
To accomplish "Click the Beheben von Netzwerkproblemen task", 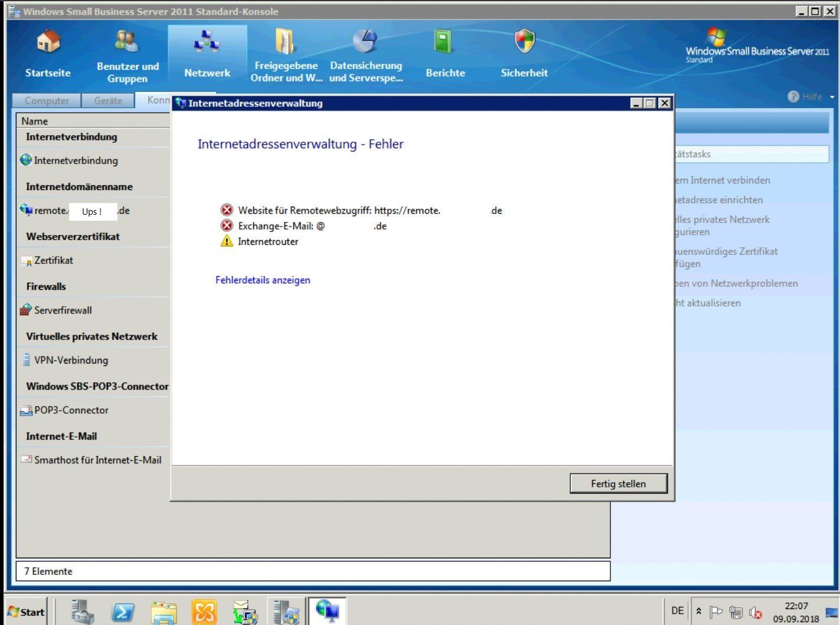I will click(736, 283).
